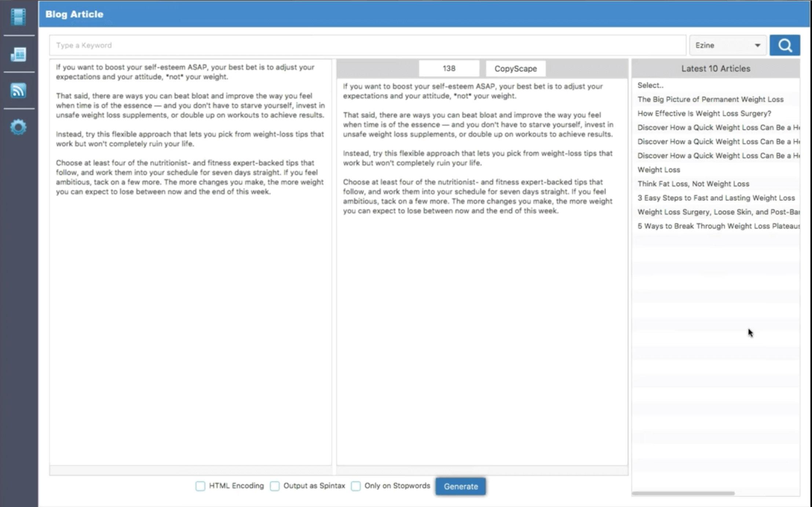Enable the HTML Encoding checkbox
The height and width of the screenshot is (507, 812).
tap(200, 486)
